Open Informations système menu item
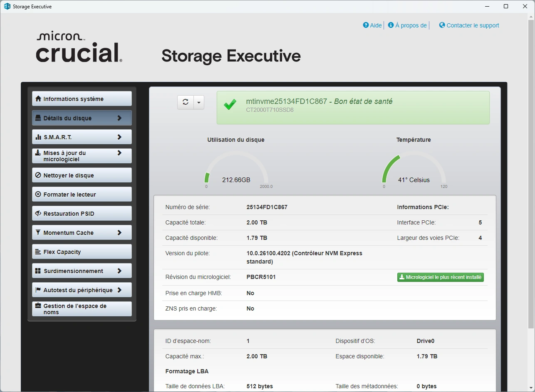The image size is (535, 392). pos(82,99)
